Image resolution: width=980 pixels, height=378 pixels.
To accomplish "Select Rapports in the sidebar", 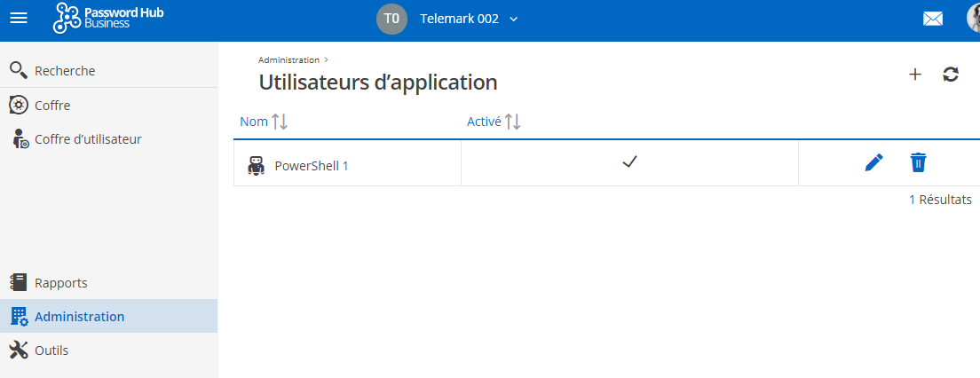I will 60,283.
